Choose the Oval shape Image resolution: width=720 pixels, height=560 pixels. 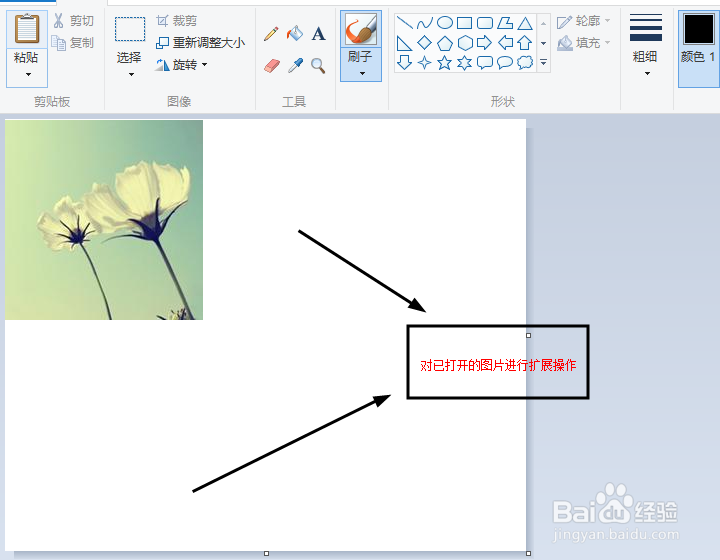[x=445, y=22]
